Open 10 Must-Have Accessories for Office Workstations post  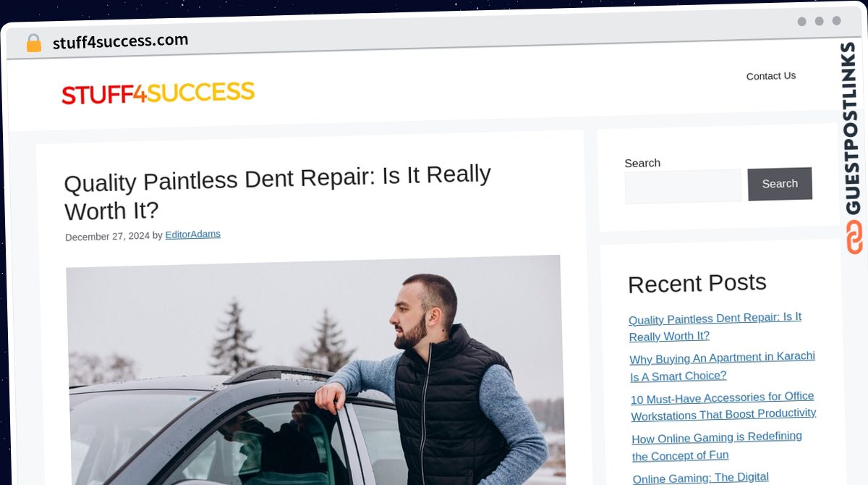pos(723,405)
